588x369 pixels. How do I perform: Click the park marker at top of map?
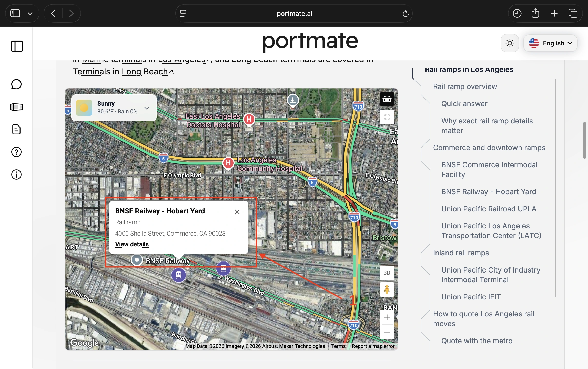293,100
